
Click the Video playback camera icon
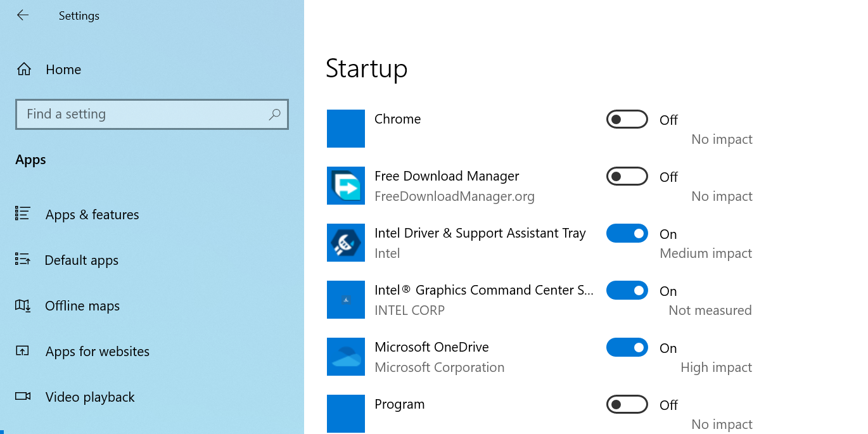click(x=23, y=397)
